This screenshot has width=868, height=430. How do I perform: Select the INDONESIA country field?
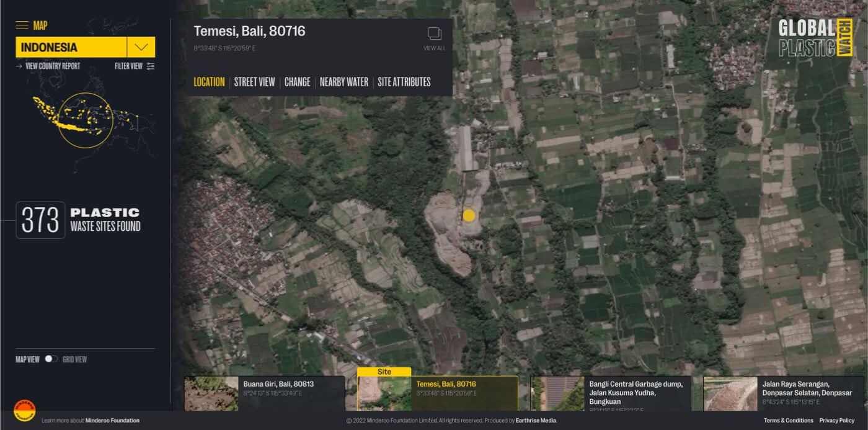tap(71, 47)
